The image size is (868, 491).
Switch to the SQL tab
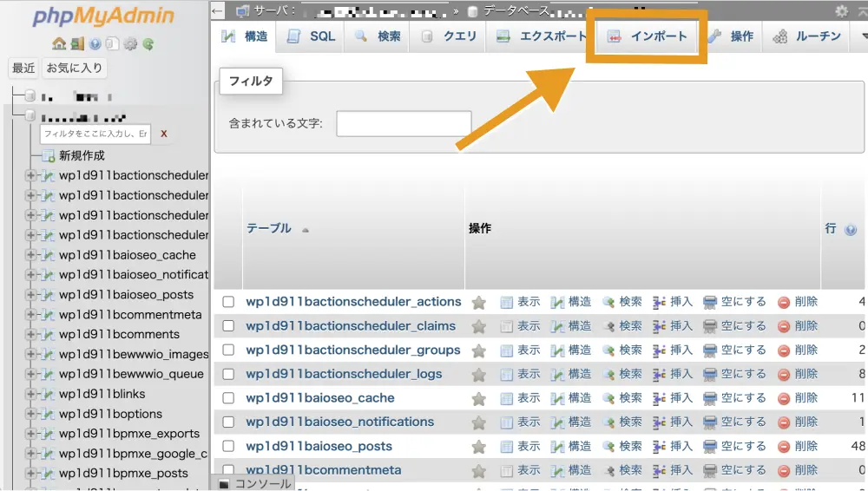(x=312, y=36)
